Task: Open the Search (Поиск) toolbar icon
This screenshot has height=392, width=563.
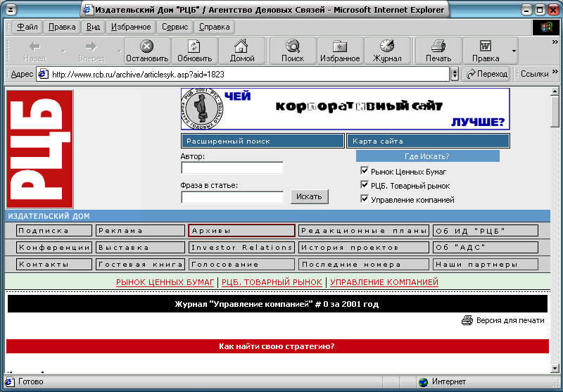Action: pyautogui.click(x=293, y=46)
